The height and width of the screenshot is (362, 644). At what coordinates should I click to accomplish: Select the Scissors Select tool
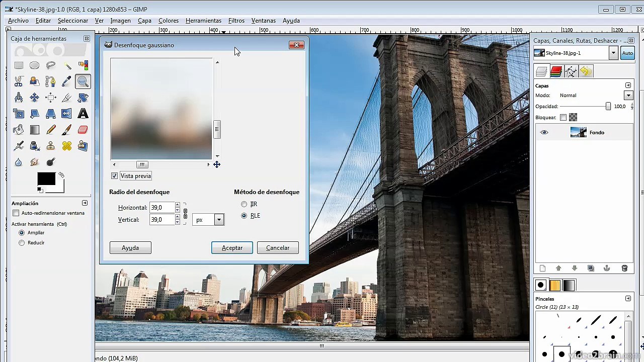click(19, 81)
